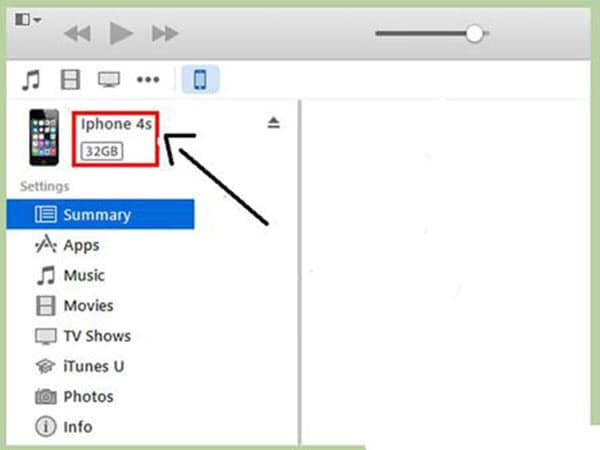This screenshot has width=600, height=450.
Task: Open Movies sync settings
Action: pos(75,305)
